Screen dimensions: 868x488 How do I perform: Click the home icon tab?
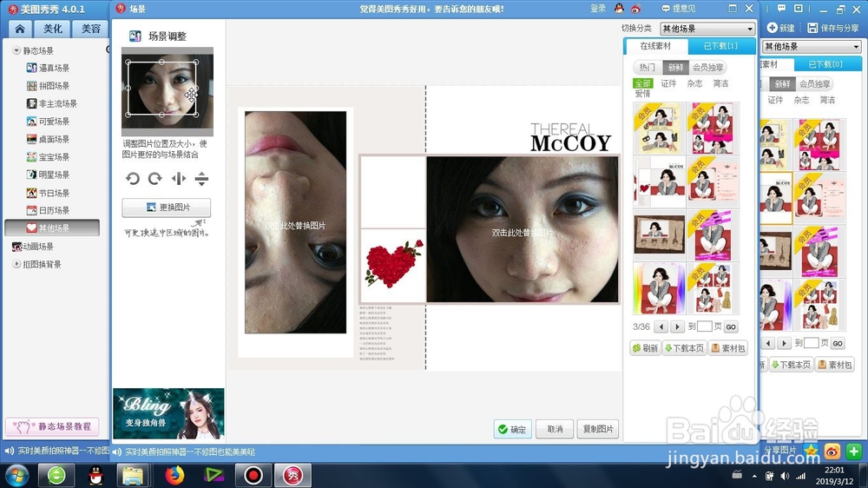tap(20, 29)
